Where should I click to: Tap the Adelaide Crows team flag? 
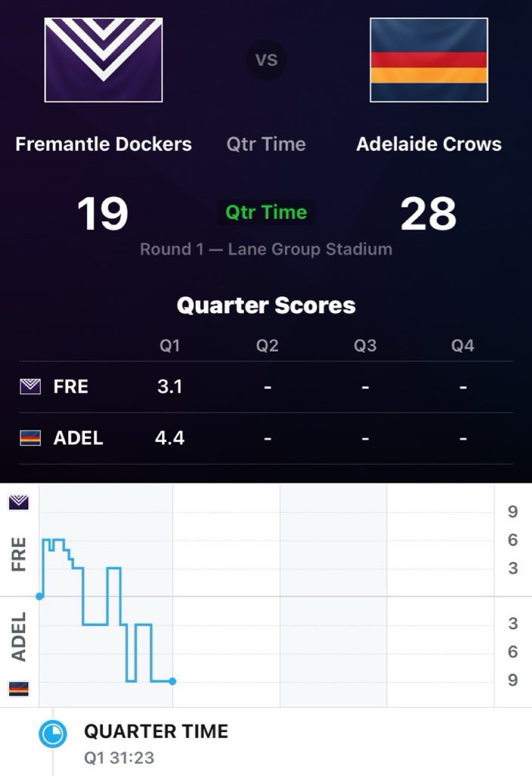(x=429, y=60)
